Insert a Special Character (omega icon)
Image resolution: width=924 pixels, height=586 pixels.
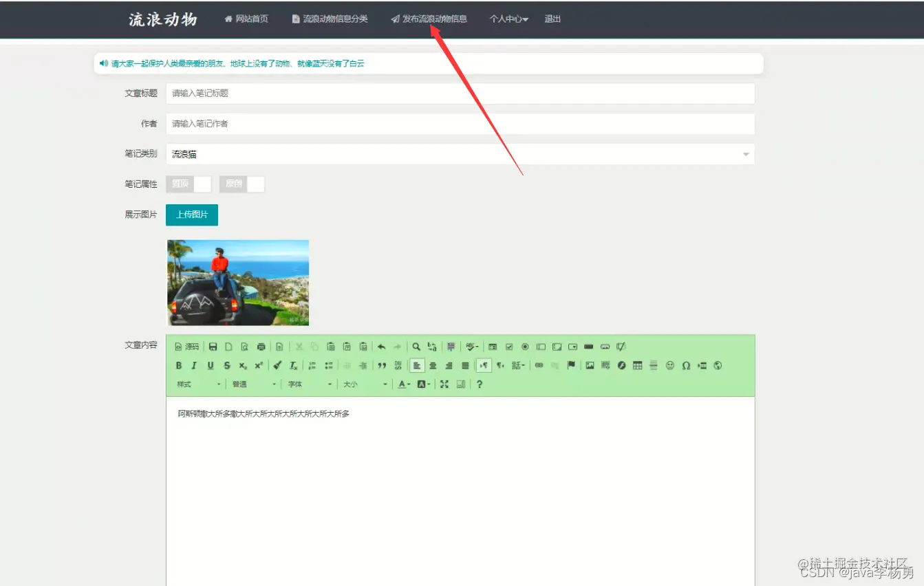[x=686, y=365]
